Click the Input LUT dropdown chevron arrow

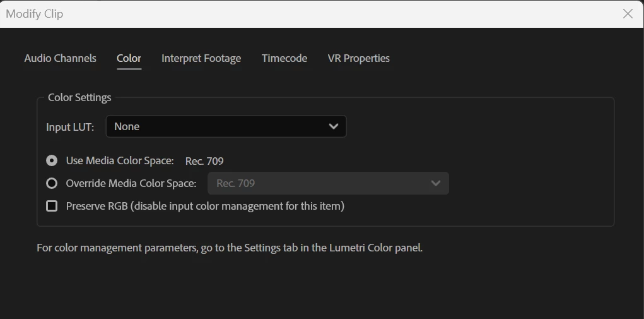coord(334,126)
